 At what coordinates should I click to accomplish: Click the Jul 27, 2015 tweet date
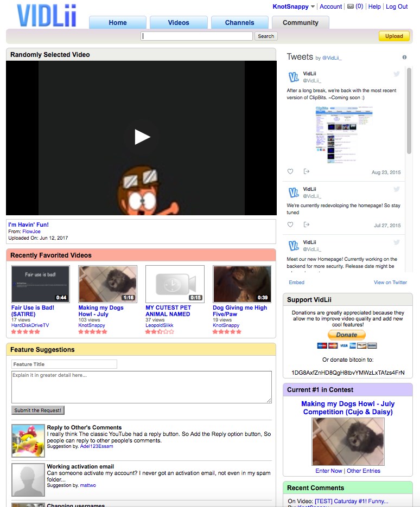[x=387, y=226]
